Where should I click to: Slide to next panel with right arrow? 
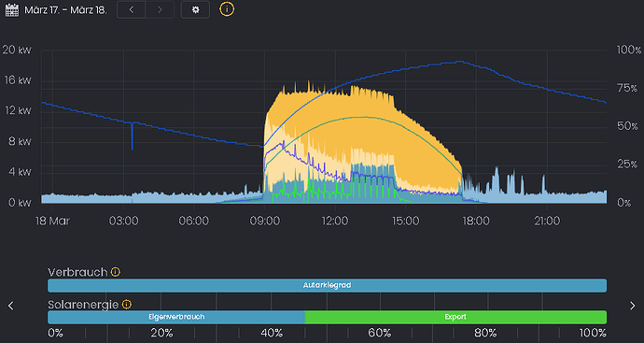click(x=633, y=306)
